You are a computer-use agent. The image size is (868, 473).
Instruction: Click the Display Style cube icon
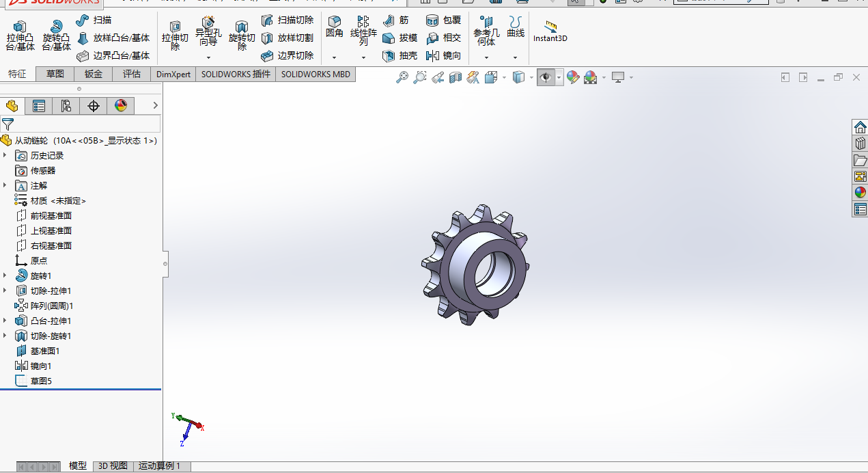tap(518, 78)
